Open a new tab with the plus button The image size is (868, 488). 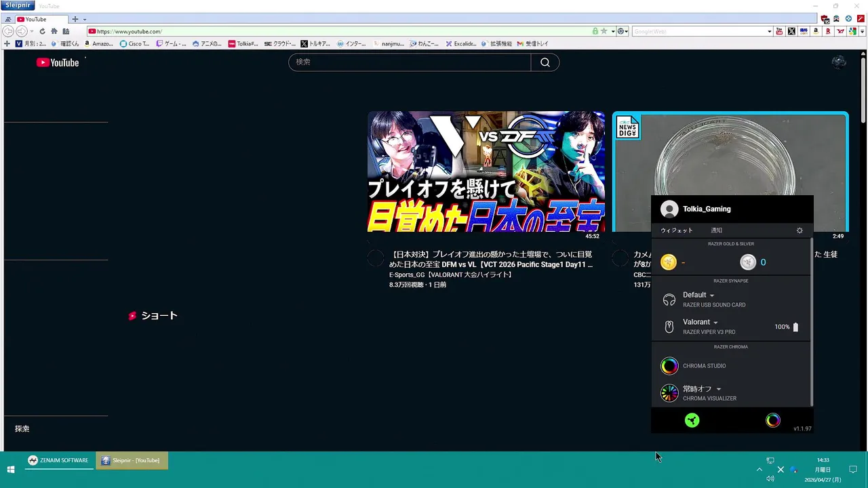tap(75, 19)
